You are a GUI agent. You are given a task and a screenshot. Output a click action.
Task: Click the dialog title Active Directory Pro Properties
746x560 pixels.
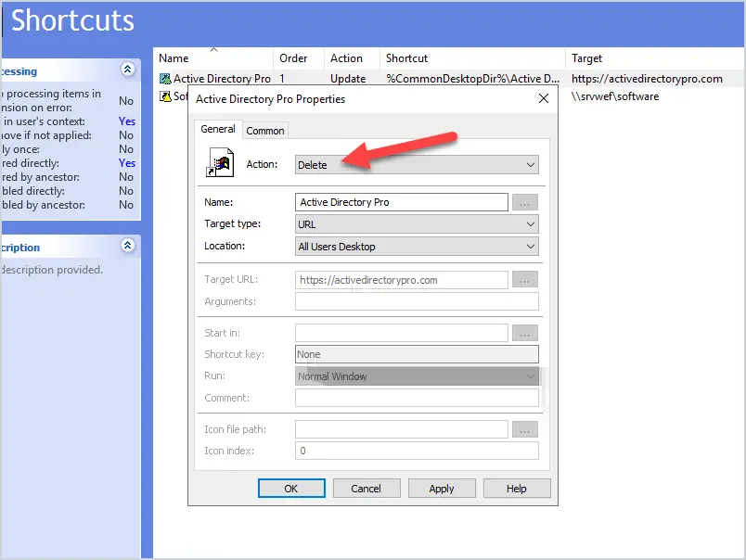(x=270, y=99)
